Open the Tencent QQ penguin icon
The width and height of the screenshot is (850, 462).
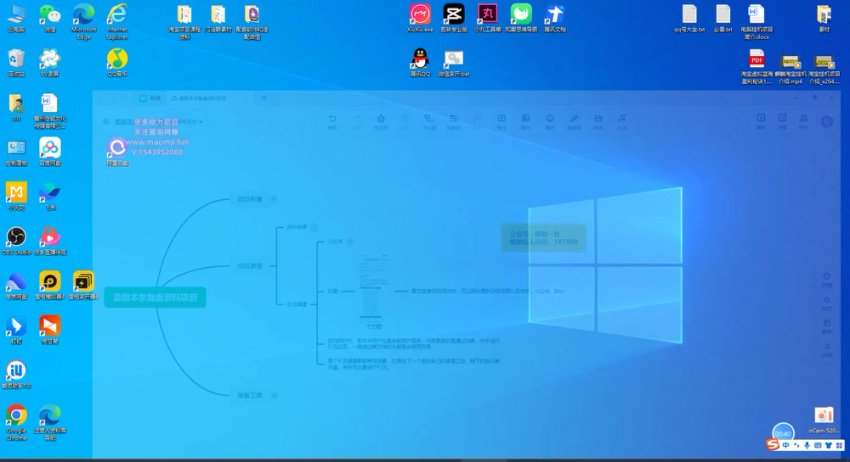click(x=420, y=58)
